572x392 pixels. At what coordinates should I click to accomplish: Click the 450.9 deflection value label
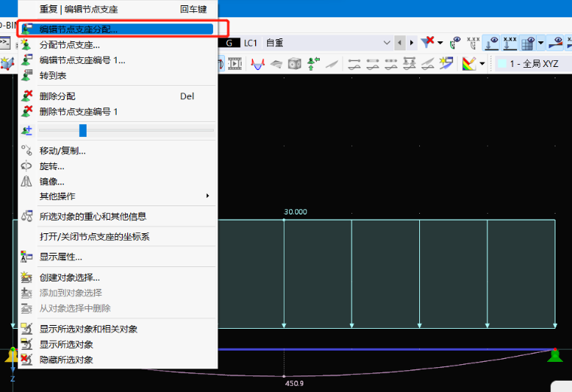click(x=294, y=383)
